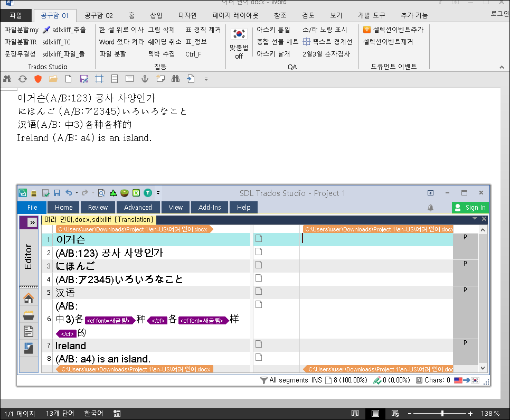Image resolution: width=510 pixels, height=420 pixels.
Task: Toggle the Trados ribbon display options button
Action: [x=430, y=193]
